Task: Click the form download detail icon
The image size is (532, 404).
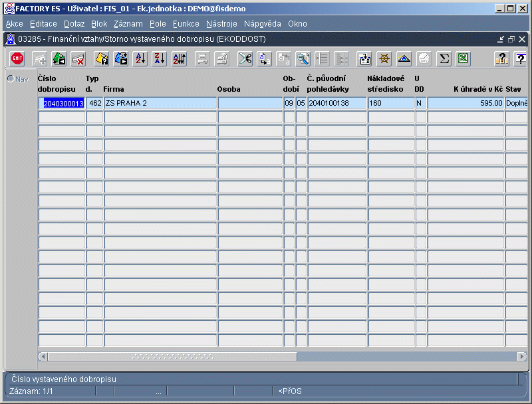Action: click(x=364, y=58)
